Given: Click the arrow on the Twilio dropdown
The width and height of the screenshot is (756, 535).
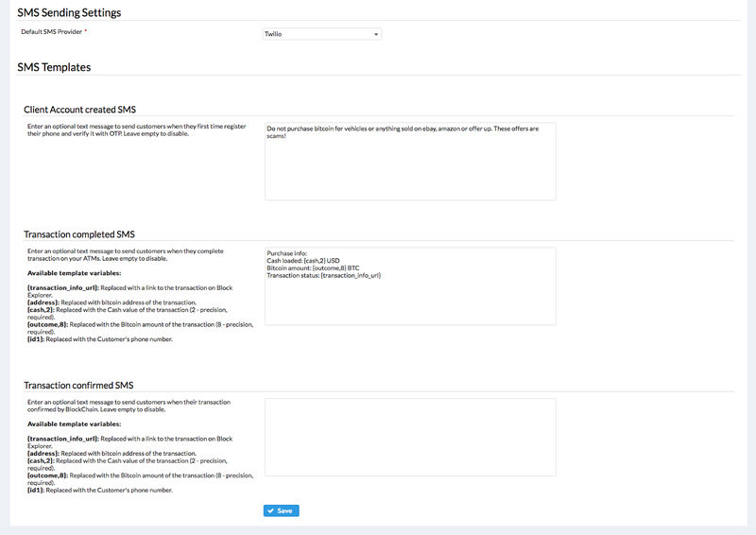Looking at the screenshot, I should (x=376, y=34).
